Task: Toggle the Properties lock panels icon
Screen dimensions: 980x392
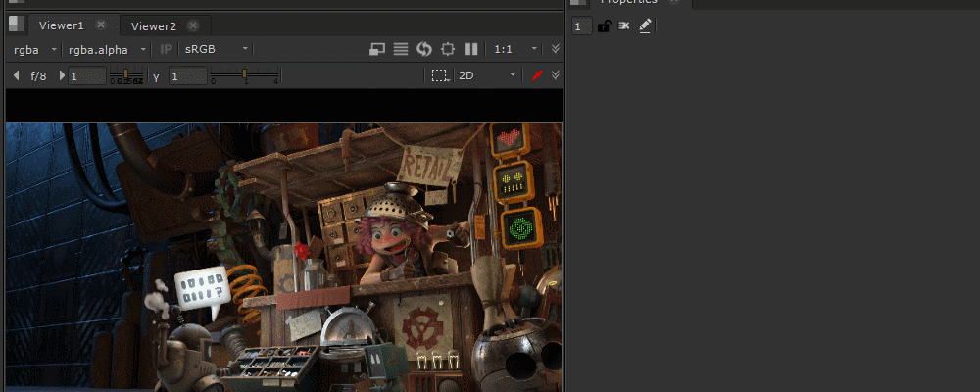Action: (x=603, y=26)
